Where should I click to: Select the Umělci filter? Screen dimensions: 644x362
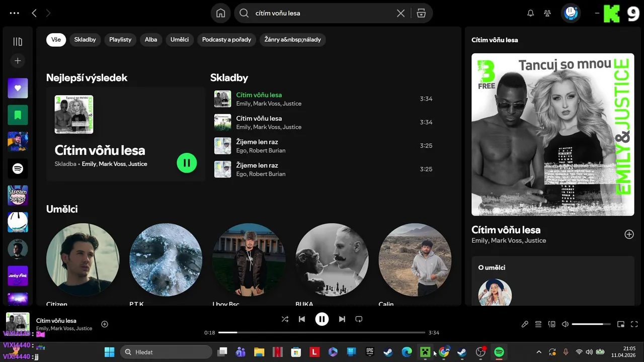180,40
